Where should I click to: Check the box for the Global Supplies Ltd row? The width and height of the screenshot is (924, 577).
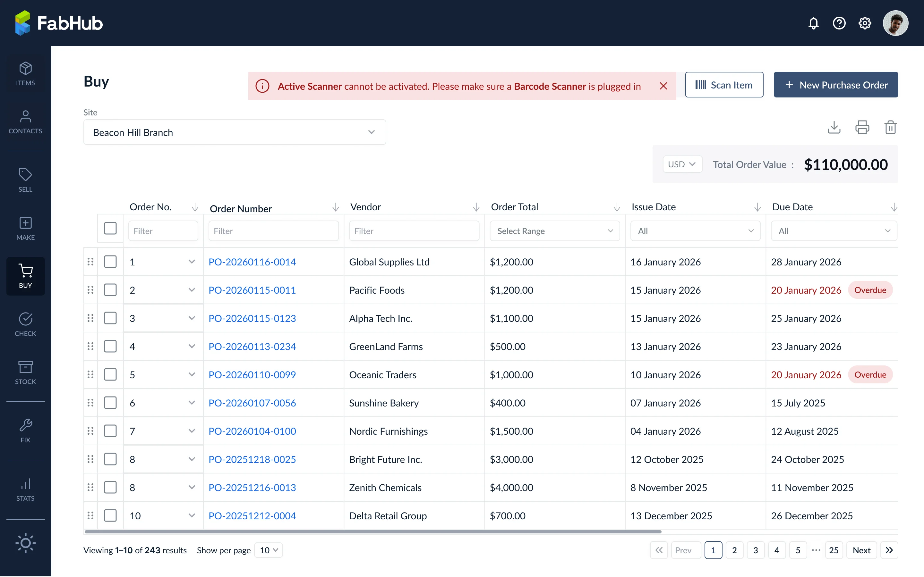coord(110,262)
